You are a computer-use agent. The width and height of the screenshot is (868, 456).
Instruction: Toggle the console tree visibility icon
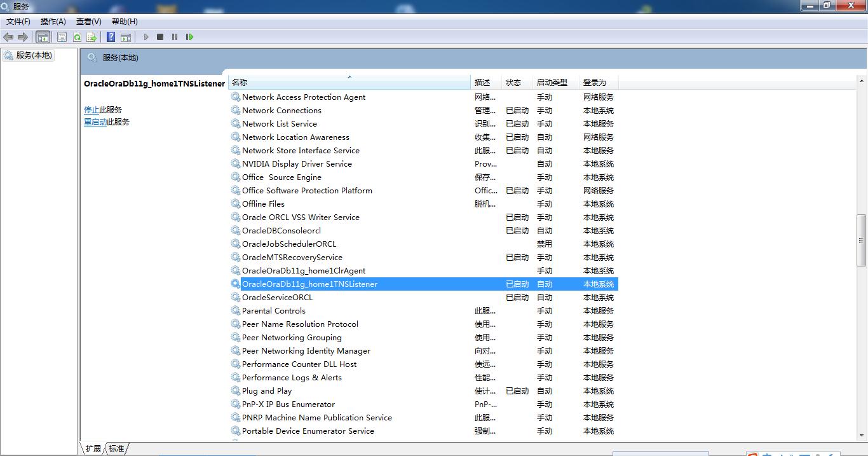pyautogui.click(x=43, y=37)
